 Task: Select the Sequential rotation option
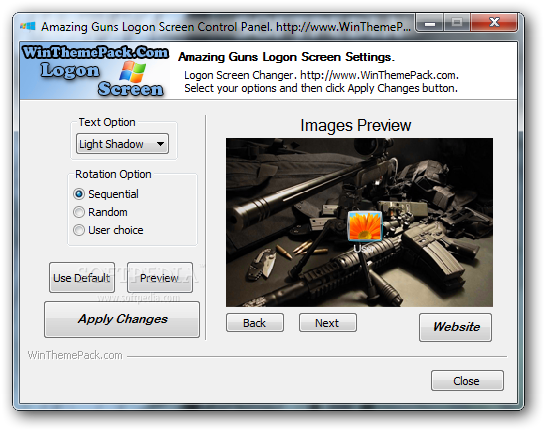point(106,194)
